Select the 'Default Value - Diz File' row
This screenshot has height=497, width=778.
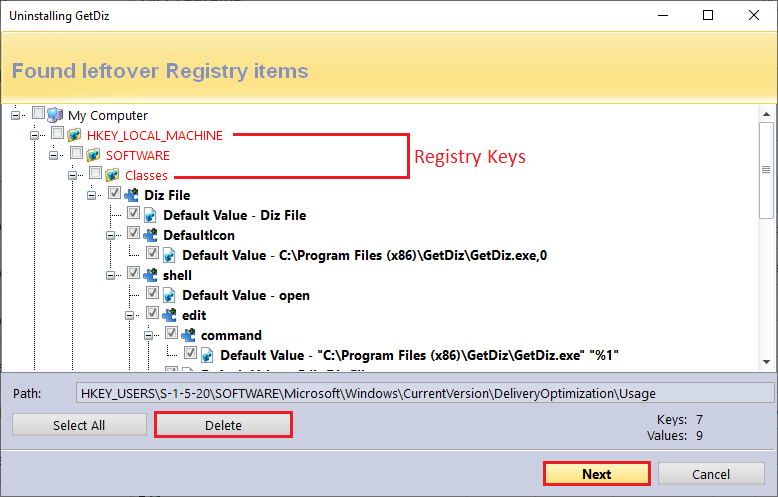[x=235, y=215]
